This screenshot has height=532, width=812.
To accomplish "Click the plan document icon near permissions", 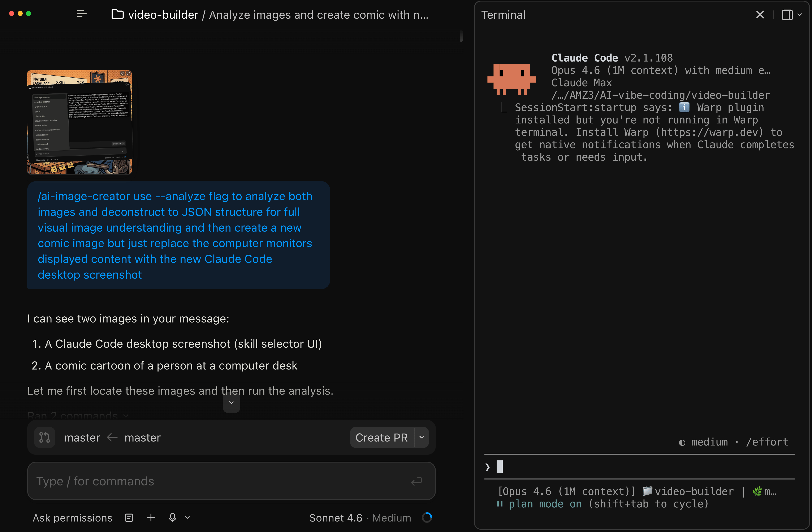I will tap(129, 518).
